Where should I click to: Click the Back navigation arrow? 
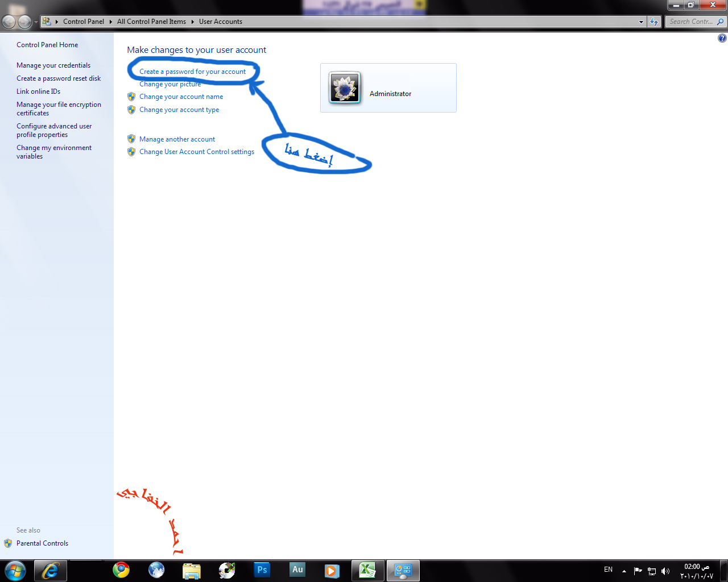[x=9, y=22]
